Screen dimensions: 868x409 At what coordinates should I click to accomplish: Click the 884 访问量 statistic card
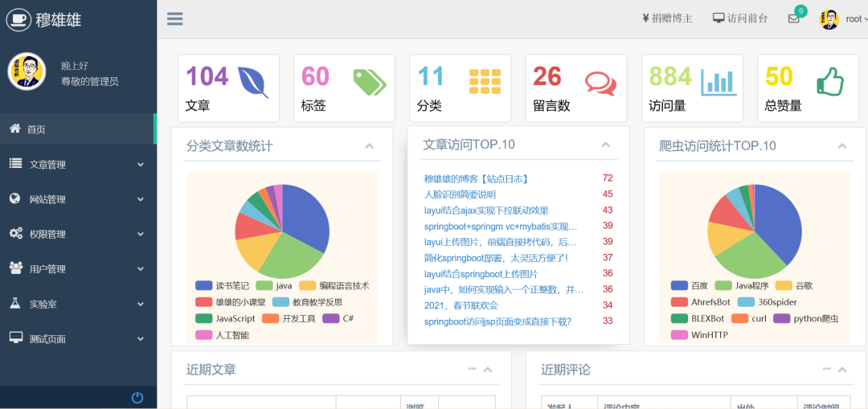click(x=692, y=88)
